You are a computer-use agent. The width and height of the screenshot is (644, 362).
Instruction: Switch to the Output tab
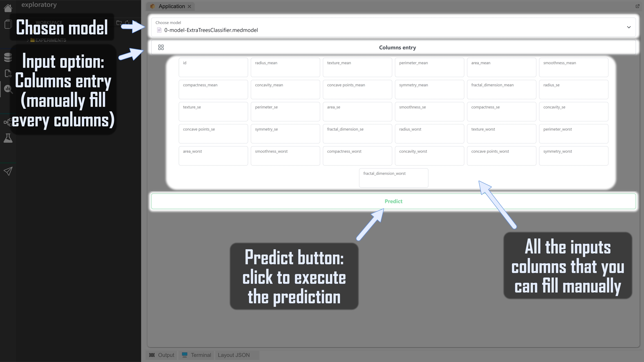[162, 355]
